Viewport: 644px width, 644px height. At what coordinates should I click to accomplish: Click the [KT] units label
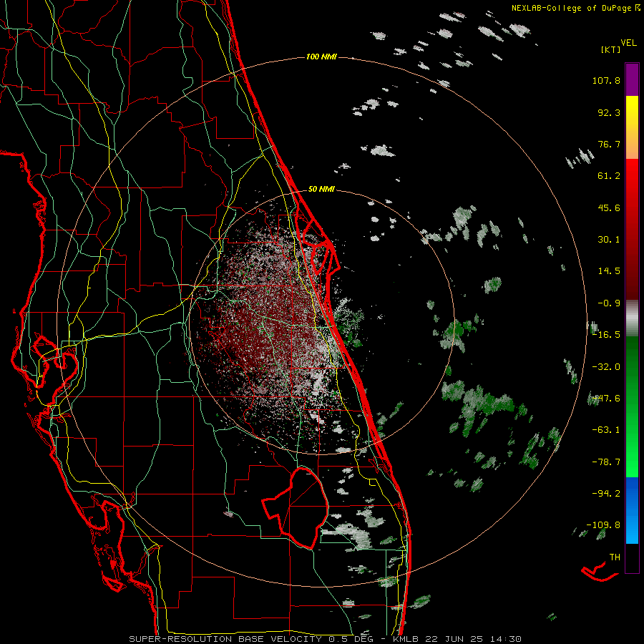tap(611, 49)
